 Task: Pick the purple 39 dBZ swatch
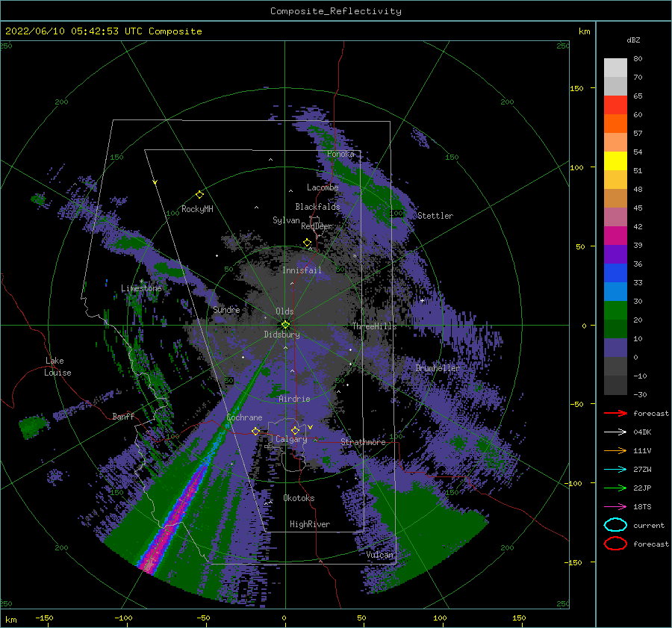point(615,254)
